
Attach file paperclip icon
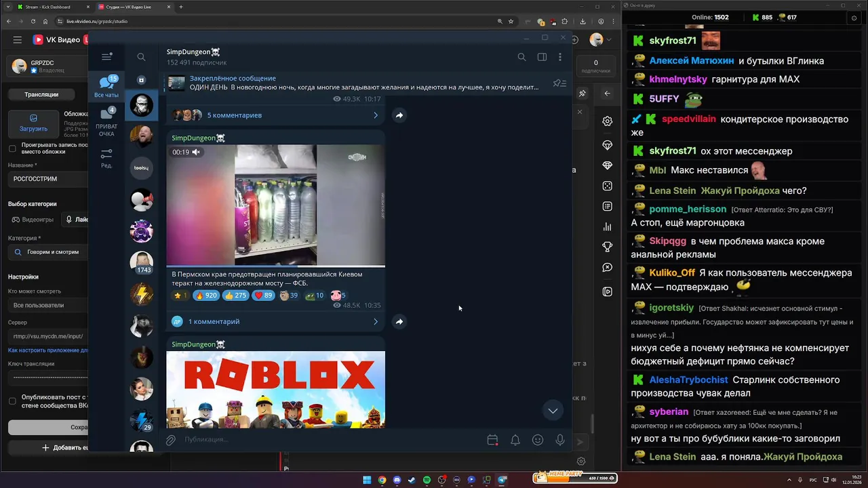[171, 440]
